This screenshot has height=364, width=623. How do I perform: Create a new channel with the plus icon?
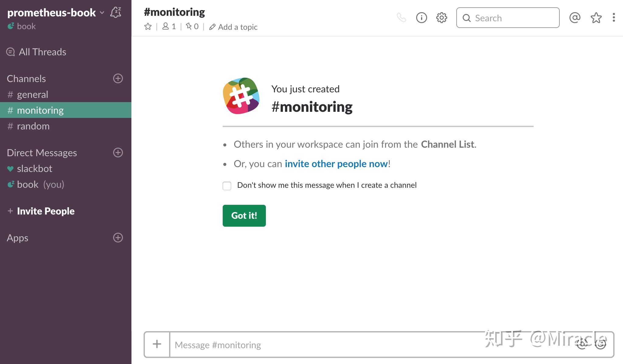point(118,78)
